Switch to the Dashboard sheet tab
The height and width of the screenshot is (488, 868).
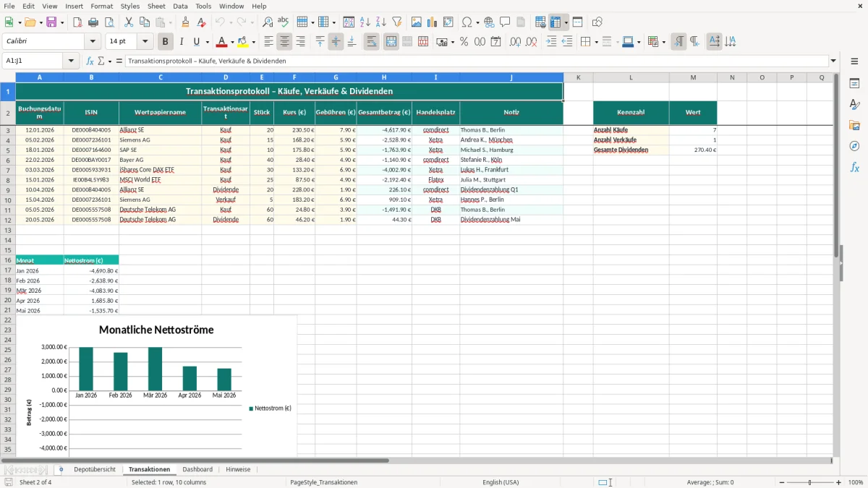pyautogui.click(x=197, y=469)
